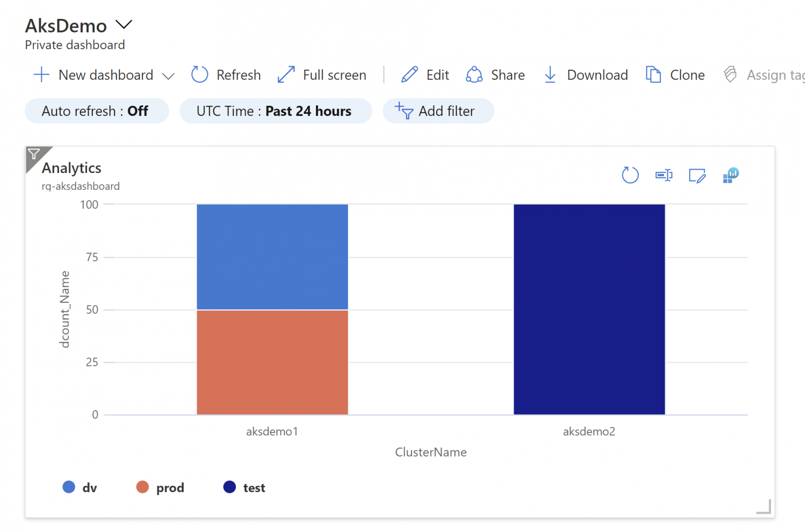Image resolution: width=805 pixels, height=532 pixels.
Task: Click the Clone button
Action: [x=675, y=74]
